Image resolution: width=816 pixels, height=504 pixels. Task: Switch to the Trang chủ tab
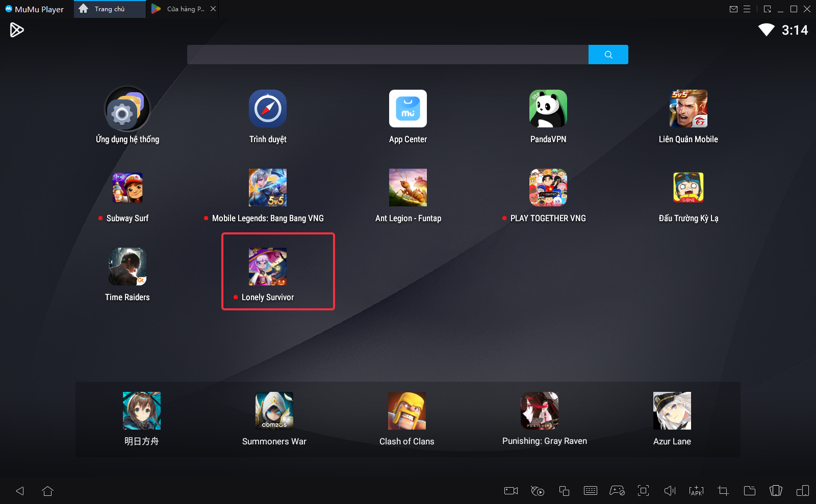click(109, 9)
